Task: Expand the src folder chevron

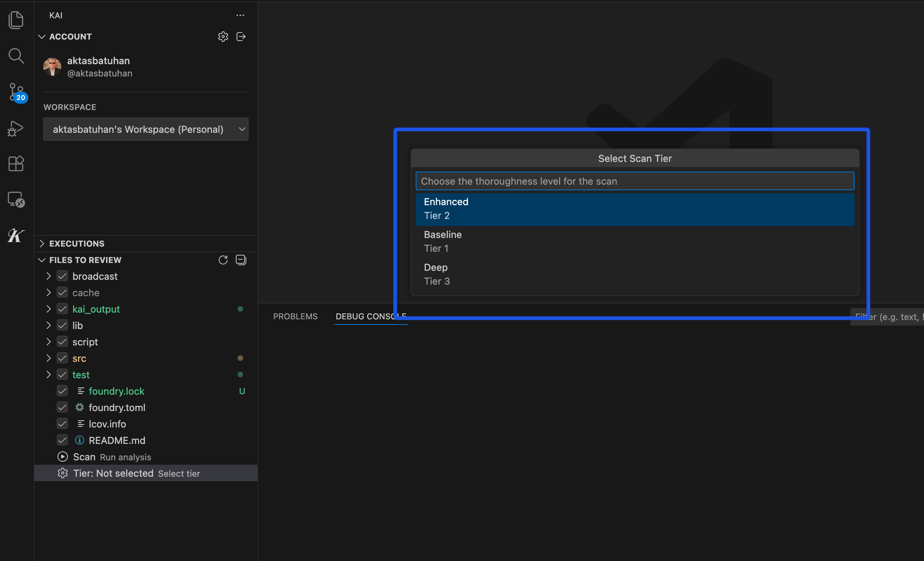Action: pos(49,358)
